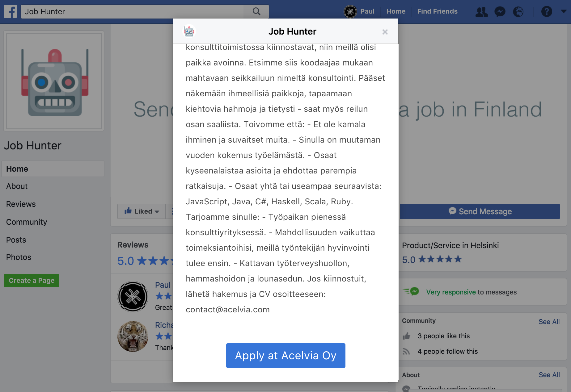Click the 5.0 star rating under Helsinki
This screenshot has width=571, height=392.
point(432,259)
